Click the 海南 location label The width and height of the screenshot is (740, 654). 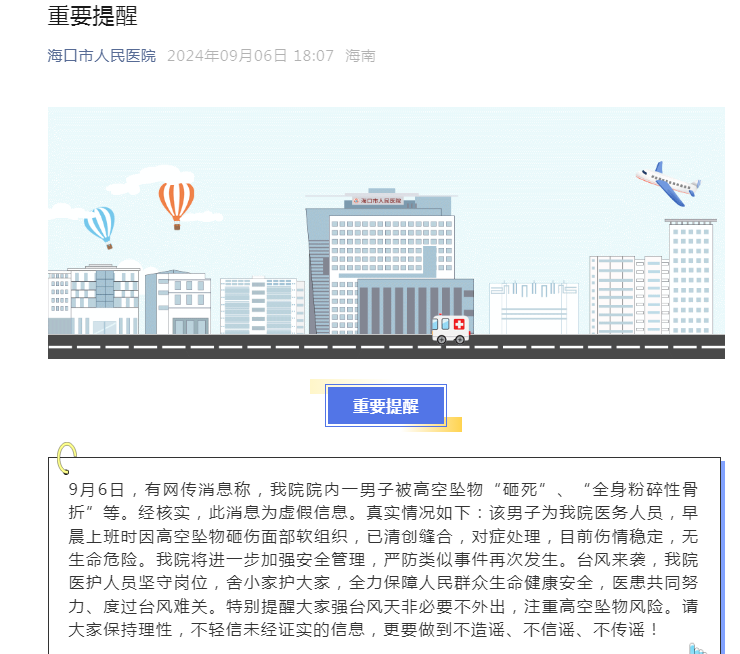click(x=360, y=56)
